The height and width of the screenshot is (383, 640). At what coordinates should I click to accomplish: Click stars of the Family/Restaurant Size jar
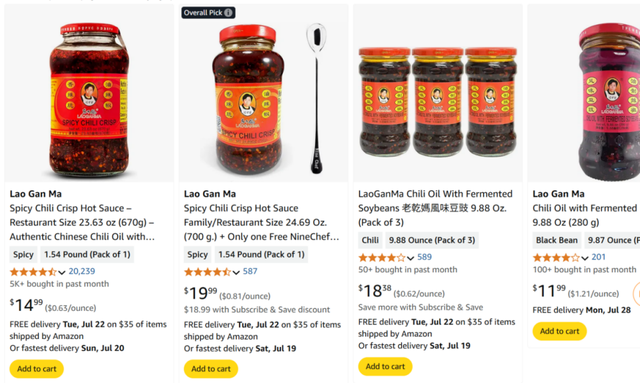[x=208, y=272]
